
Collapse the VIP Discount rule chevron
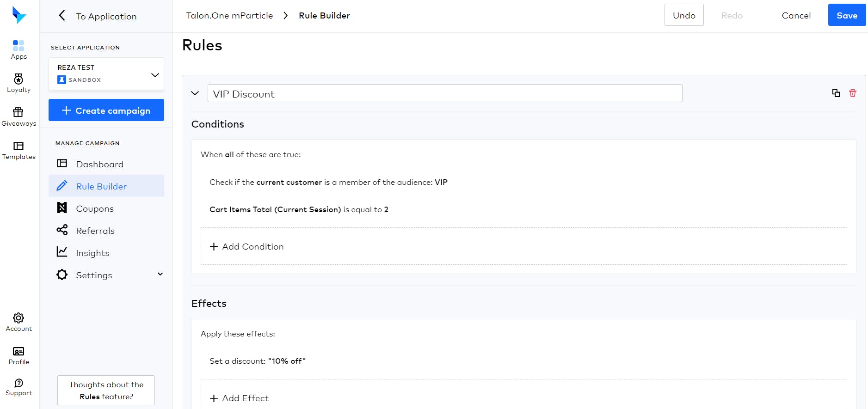195,93
